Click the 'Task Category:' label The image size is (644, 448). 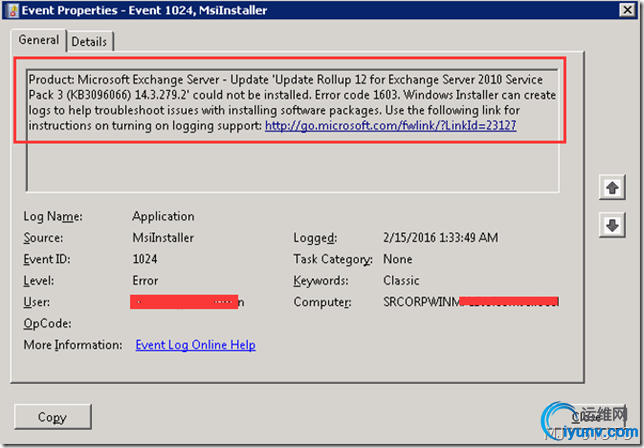point(333,259)
